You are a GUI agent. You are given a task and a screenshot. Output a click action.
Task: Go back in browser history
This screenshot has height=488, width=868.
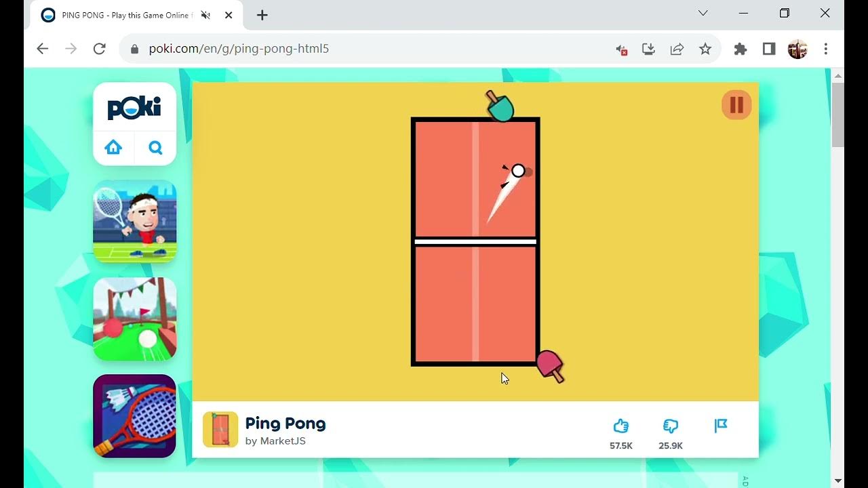[43, 49]
